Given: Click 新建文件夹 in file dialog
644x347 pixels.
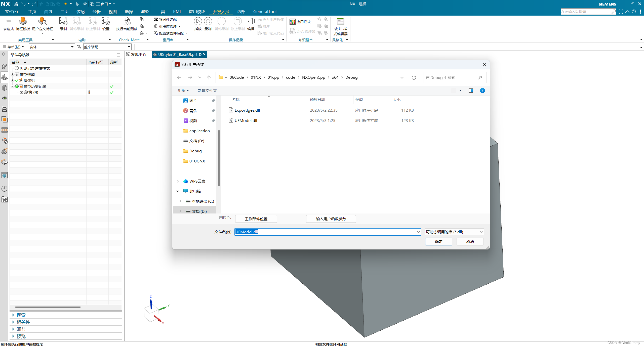Looking at the screenshot, I should 207,91.
